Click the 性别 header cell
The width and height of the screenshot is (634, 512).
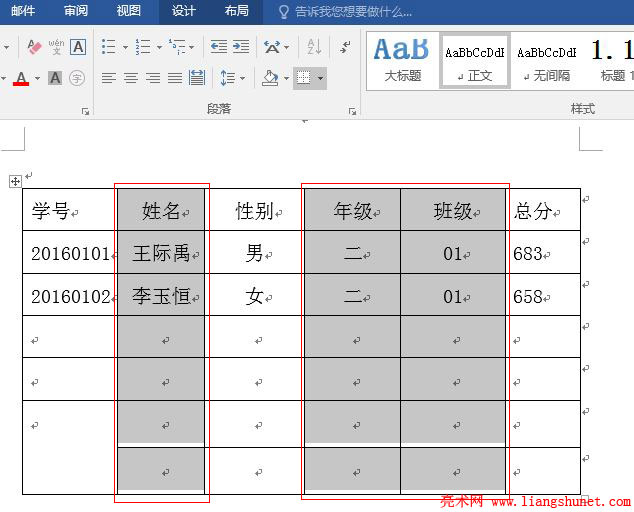[x=255, y=210]
